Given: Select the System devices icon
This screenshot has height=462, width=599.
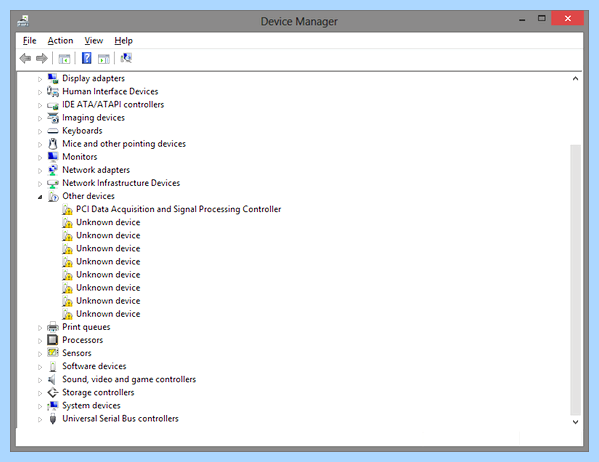Looking at the screenshot, I should 53,405.
